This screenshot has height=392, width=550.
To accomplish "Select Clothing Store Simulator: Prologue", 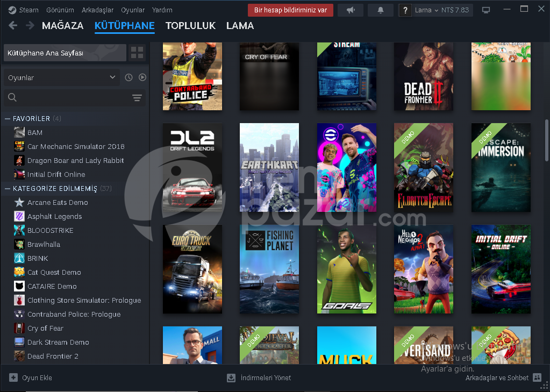I will (84, 300).
